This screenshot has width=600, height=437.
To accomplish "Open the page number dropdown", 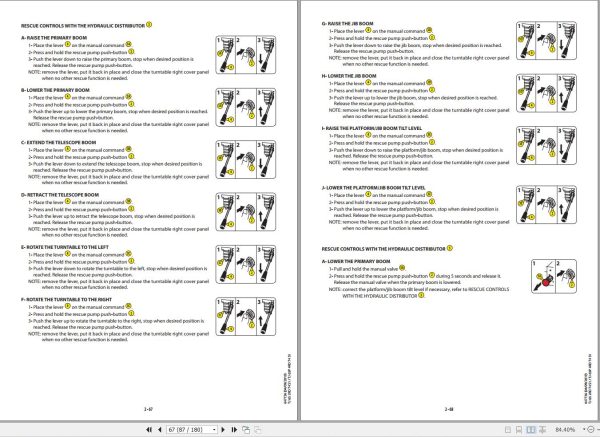I will point(214,430).
